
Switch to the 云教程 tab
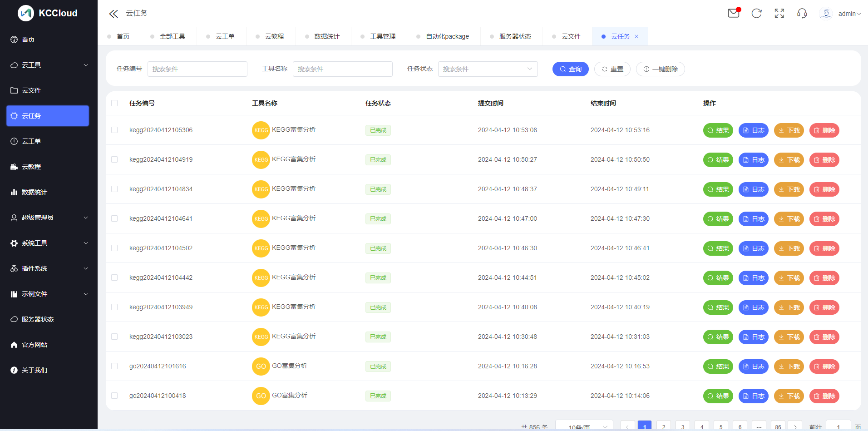[271, 36]
